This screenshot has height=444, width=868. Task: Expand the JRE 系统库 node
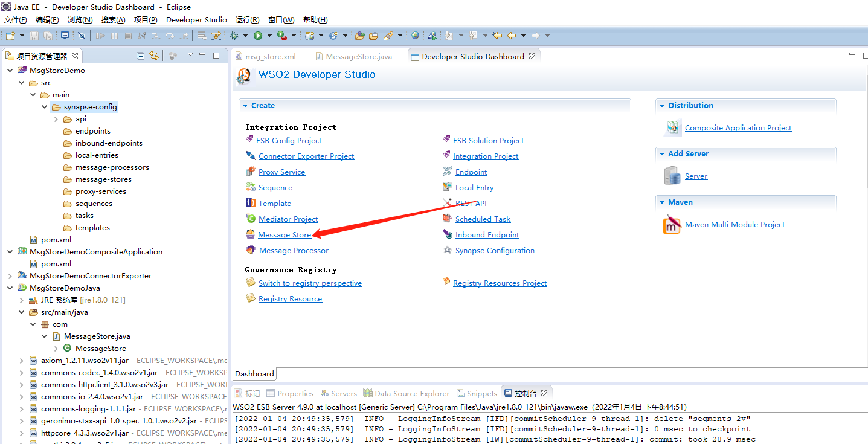[22, 300]
